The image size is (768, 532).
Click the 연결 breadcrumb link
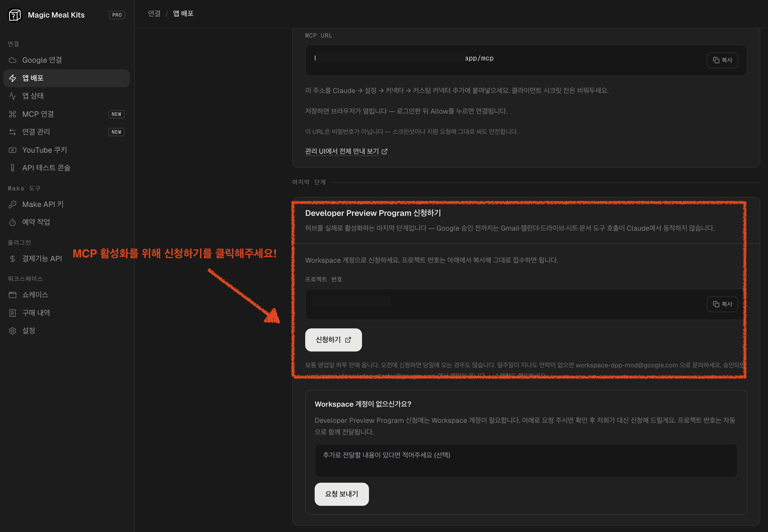pyautogui.click(x=154, y=14)
